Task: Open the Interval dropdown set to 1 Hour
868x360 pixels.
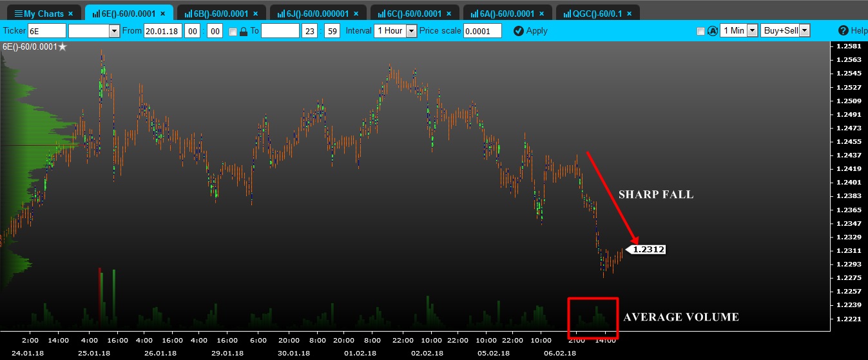Action: (x=395, y=31)
